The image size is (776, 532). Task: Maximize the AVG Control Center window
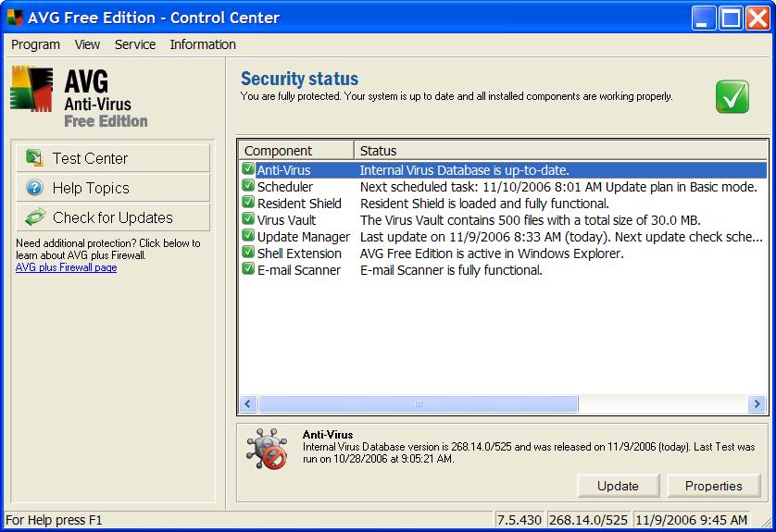pos(731,19)
